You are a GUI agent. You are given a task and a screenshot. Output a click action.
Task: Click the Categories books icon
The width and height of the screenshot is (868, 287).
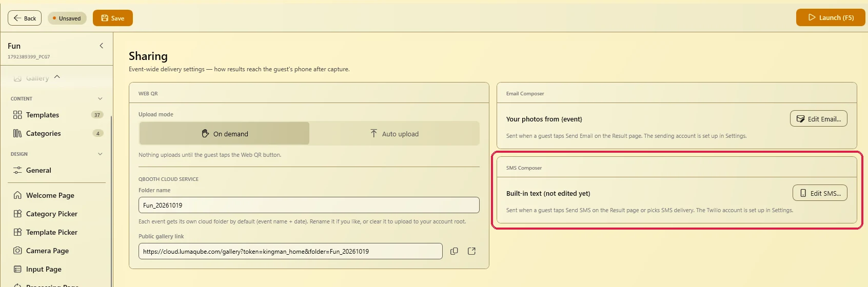click(17, 133)
